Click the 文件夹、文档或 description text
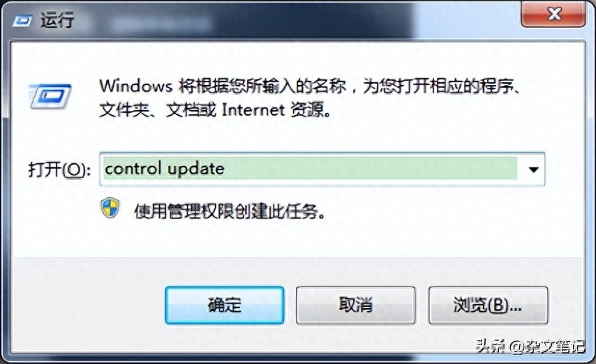The width and height of the screenshot is (596, 364). (x=158, y=109)
